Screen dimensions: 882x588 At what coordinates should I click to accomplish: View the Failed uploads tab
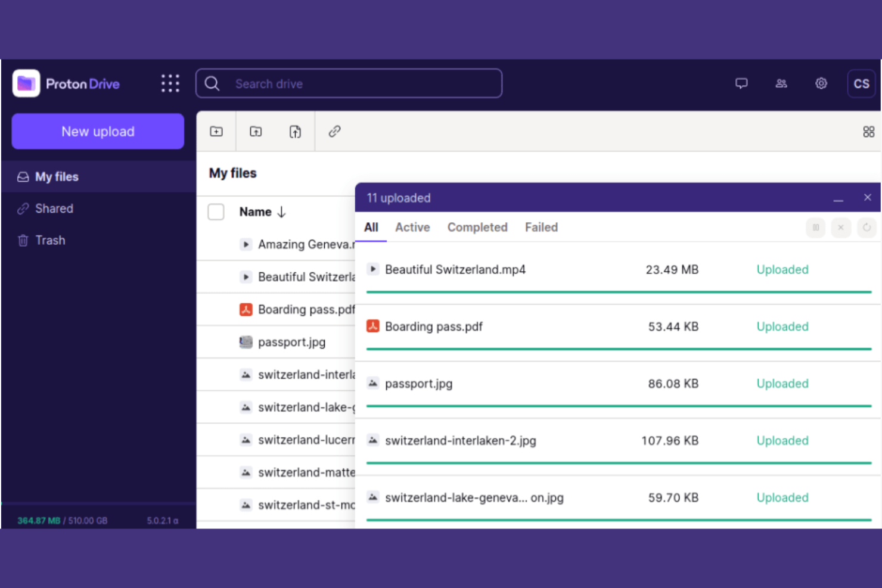[541, 227]
